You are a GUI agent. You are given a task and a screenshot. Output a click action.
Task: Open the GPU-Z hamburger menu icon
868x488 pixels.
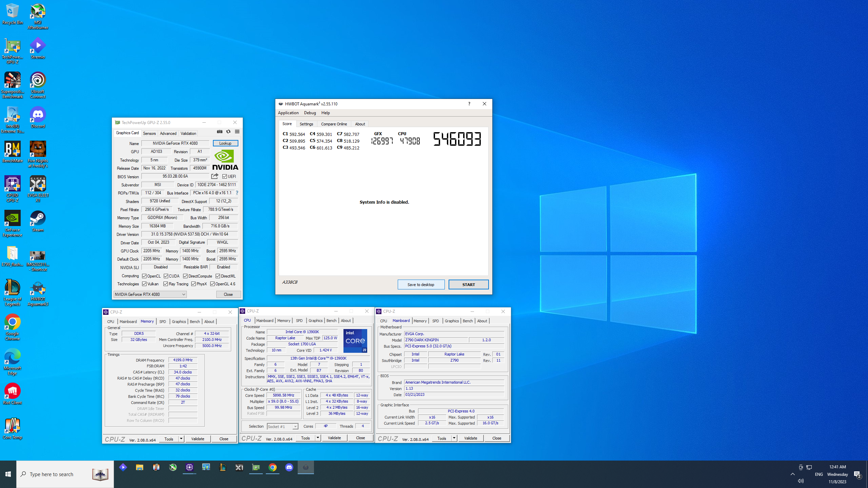(237, 131)
